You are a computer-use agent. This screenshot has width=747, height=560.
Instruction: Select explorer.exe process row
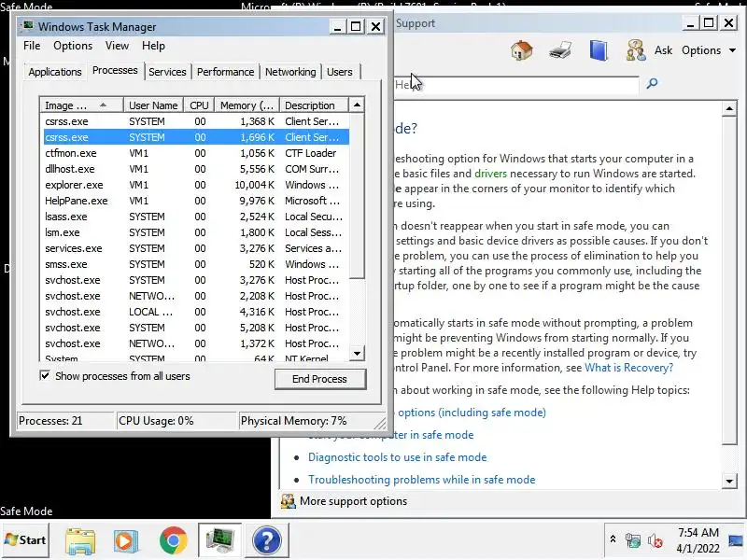coord(196,185)
